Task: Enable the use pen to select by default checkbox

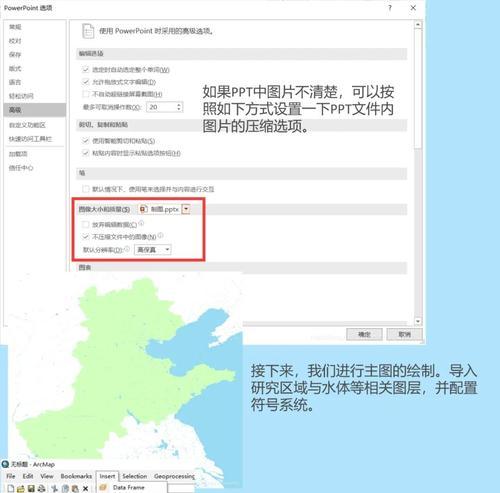Action: 86,189
